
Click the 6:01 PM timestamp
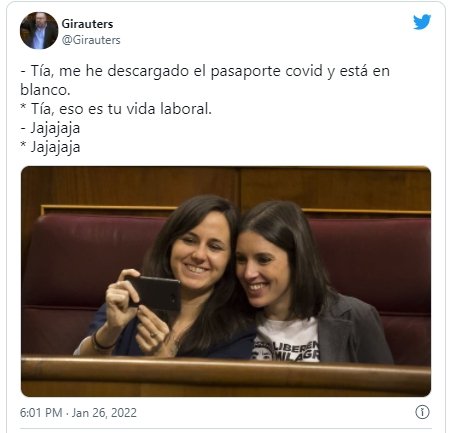pos(41,413)
